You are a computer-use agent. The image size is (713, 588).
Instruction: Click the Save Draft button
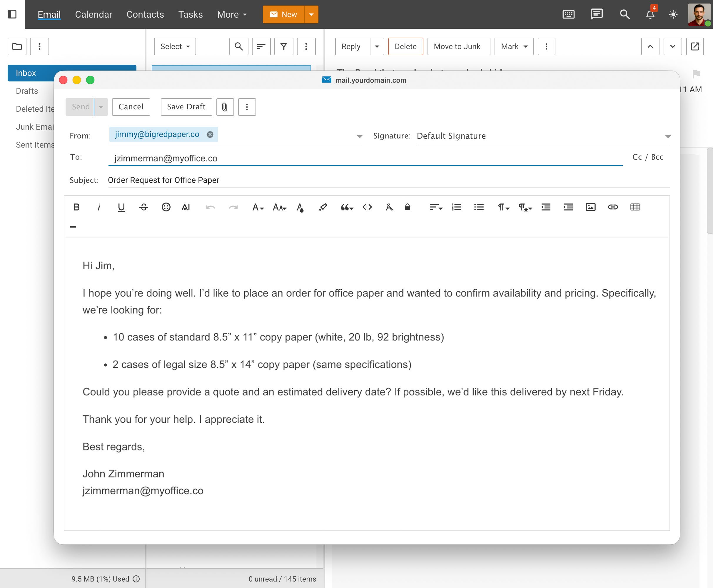pyautogui.click(x=186, y=107)
